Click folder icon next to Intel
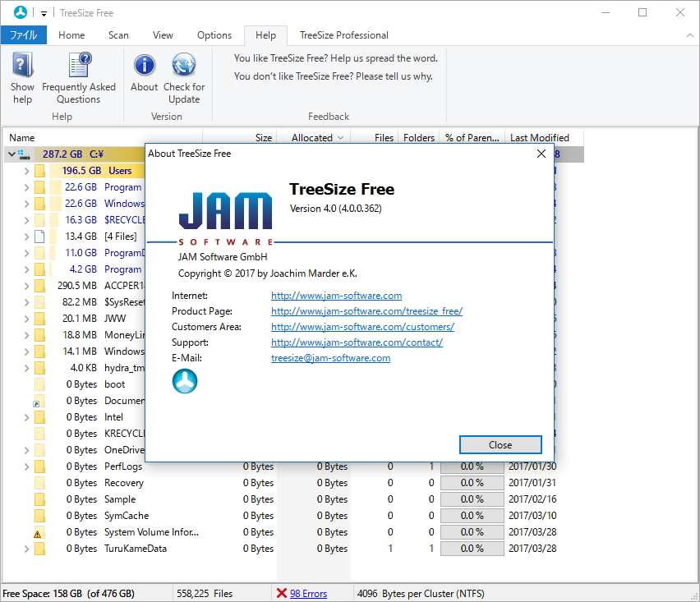This screenshot has width=700, height=602. 39,417
